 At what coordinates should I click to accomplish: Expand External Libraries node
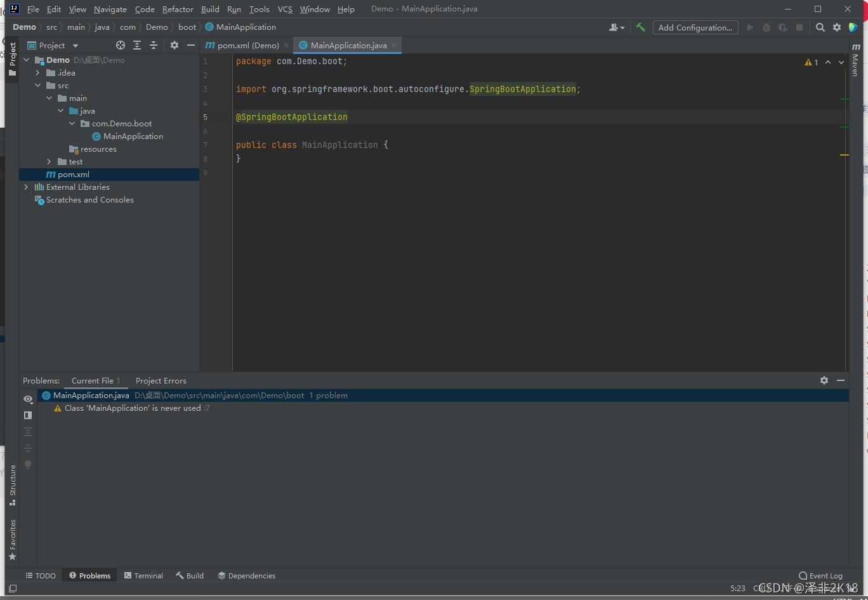coord(26,187)
